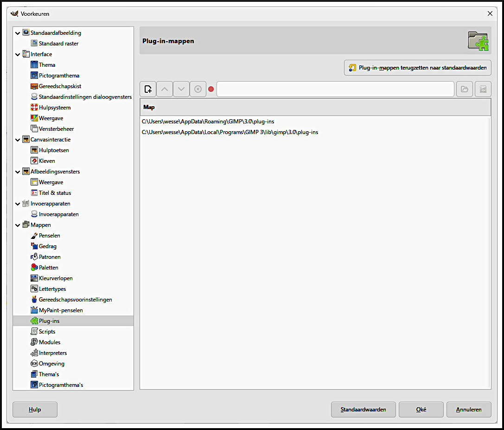Select the Kleven page
The width and height of the screenshot is (504, 430).
47,161
